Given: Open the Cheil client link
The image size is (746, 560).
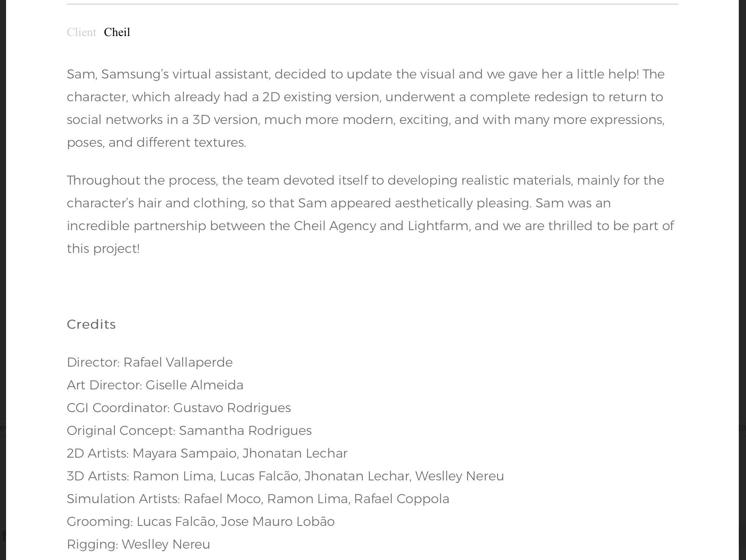Looking at the screenshot, I should 117,32.
